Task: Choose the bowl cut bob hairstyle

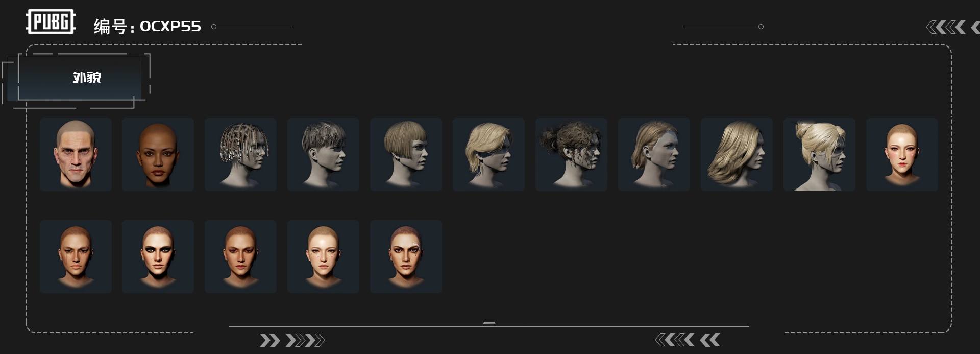Action: [x=406, y=154]
